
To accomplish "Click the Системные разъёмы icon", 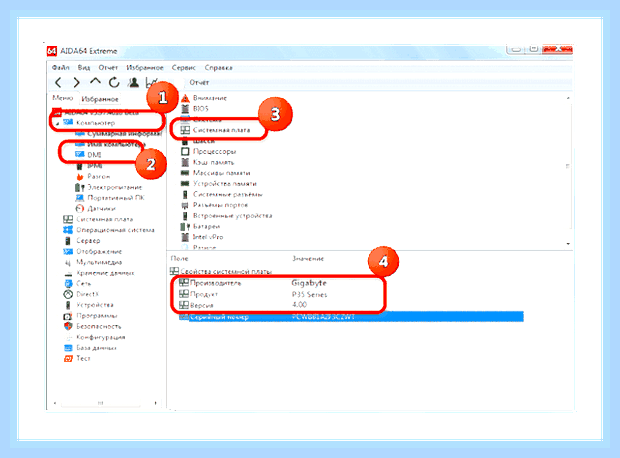I will point(185,194).
